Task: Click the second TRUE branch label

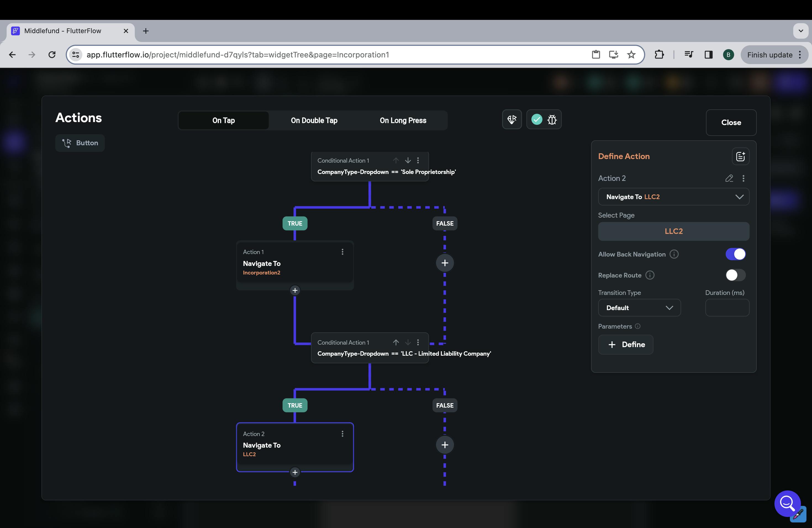Action: click(x=295, y=406)
